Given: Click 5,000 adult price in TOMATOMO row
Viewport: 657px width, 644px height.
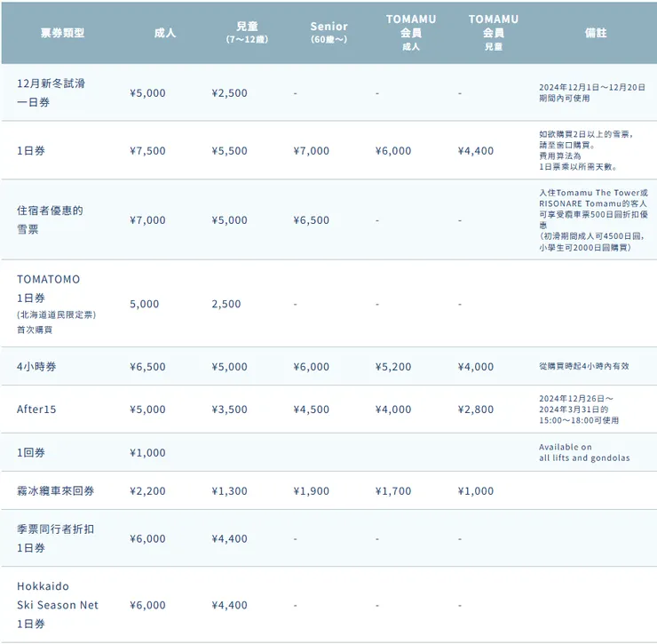Looking at the screenshot, I should tap(144, 304).
